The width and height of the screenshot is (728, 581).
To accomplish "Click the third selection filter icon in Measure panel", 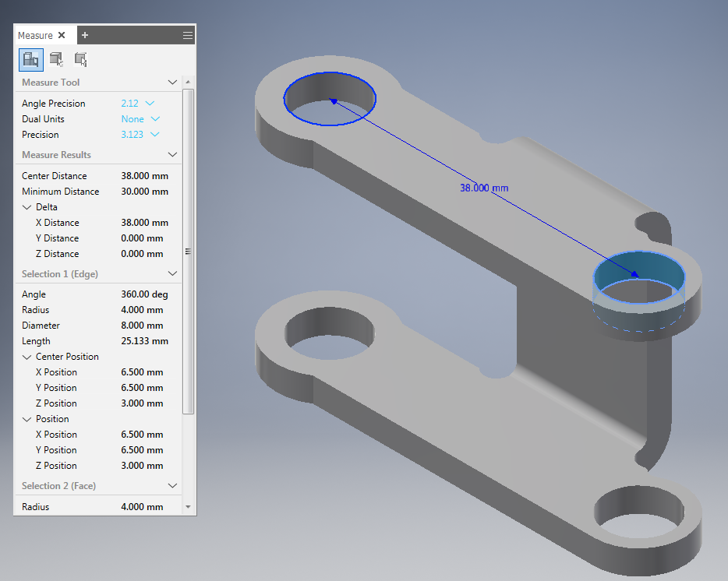I will tap(80, 59).
